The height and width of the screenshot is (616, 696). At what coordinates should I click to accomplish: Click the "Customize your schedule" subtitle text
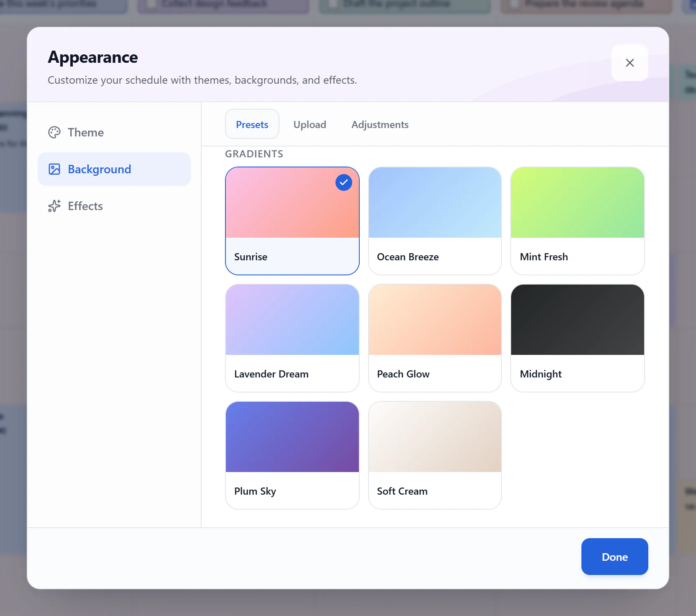(x=202, y=80)
